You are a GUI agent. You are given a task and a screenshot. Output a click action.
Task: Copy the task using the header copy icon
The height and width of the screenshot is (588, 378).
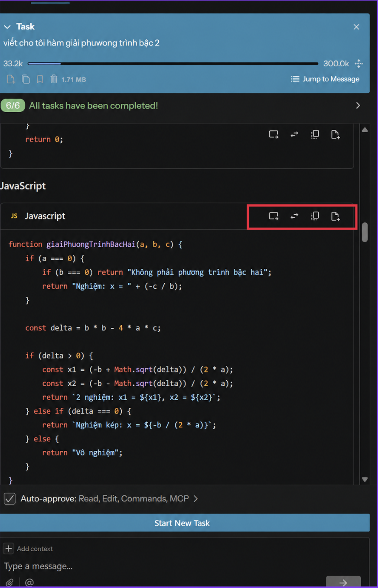click(26, 79)
